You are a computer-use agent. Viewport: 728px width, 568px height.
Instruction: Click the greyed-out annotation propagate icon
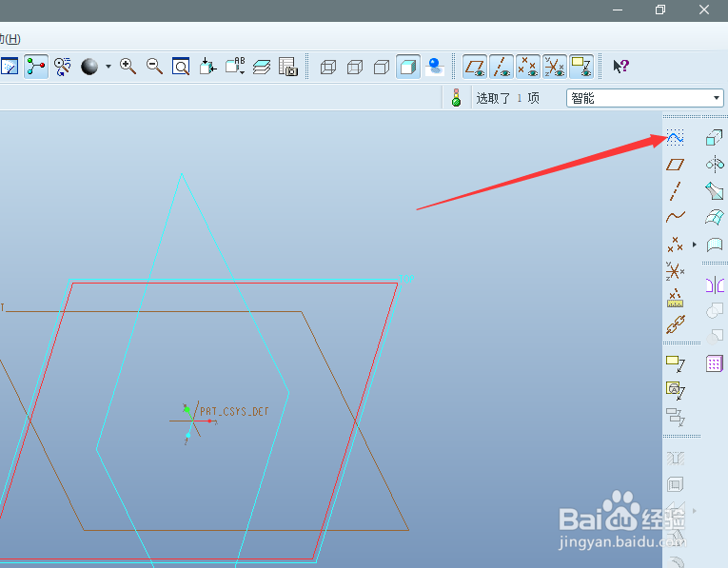675,417
